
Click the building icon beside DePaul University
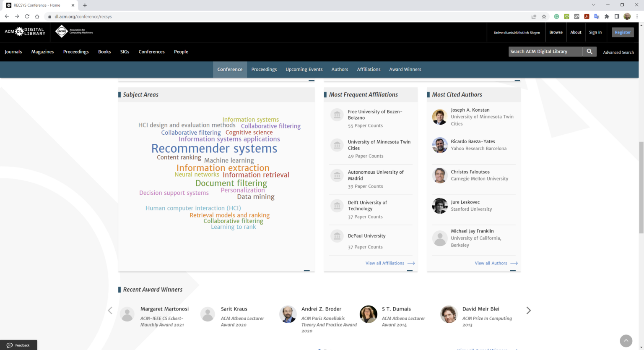tap(337, 236)
